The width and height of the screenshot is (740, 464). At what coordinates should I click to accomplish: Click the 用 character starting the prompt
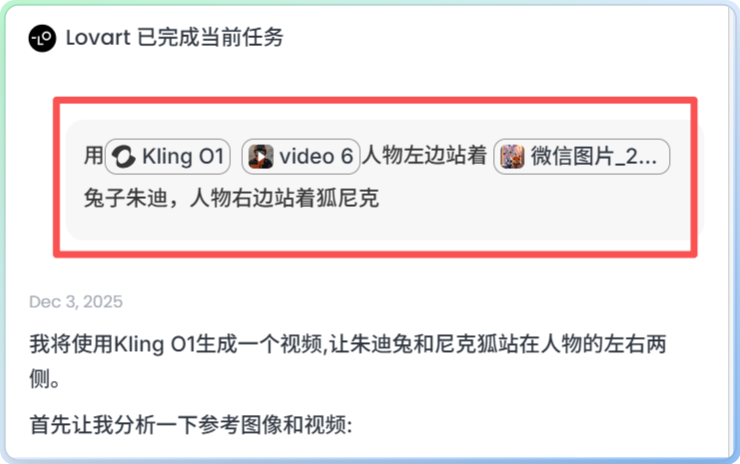[x=93, y=156]
